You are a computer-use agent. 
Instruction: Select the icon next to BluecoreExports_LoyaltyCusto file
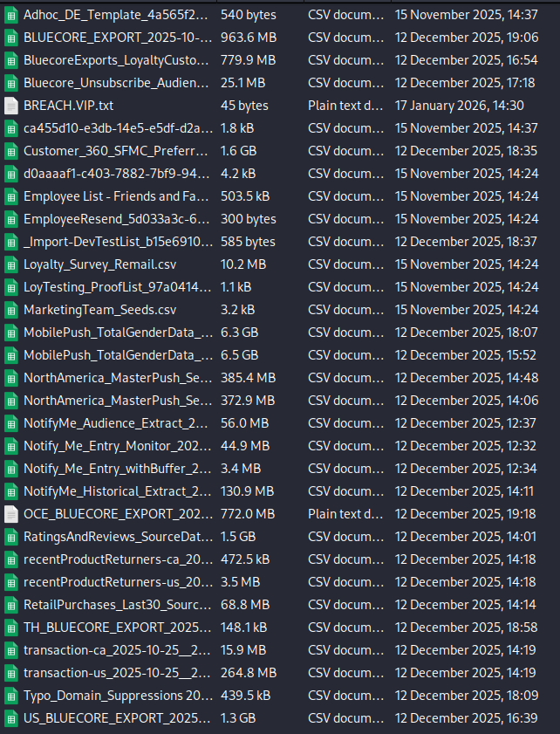tap(10, 60)
